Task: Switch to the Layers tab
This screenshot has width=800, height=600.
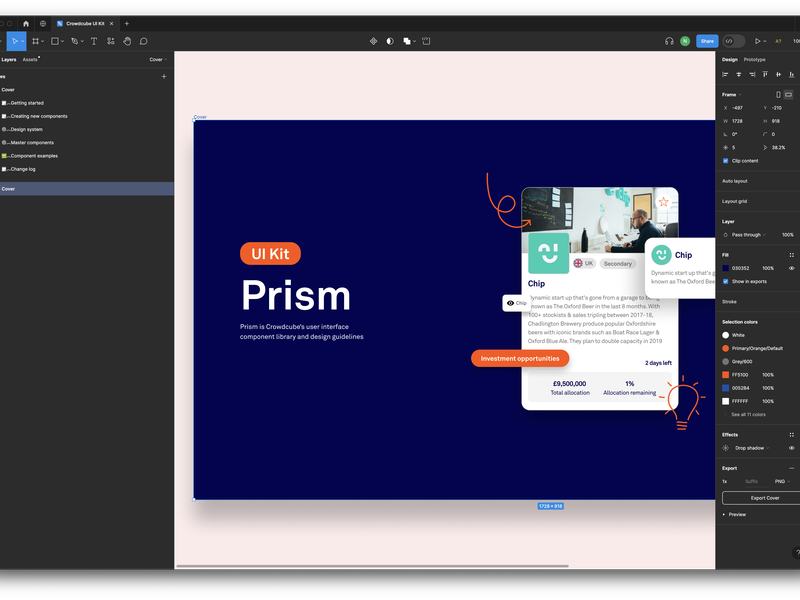Action: click(x=9, y=60)
